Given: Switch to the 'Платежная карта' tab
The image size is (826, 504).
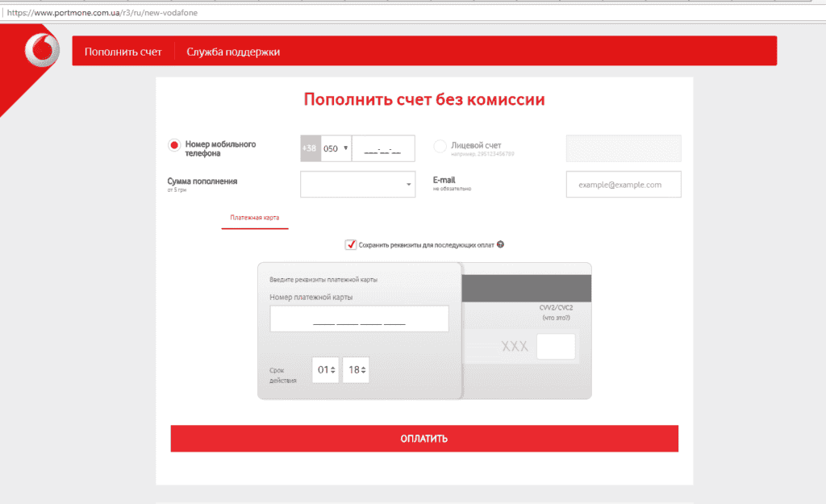Looking at the screenshot, I should [x=254, y=219].
